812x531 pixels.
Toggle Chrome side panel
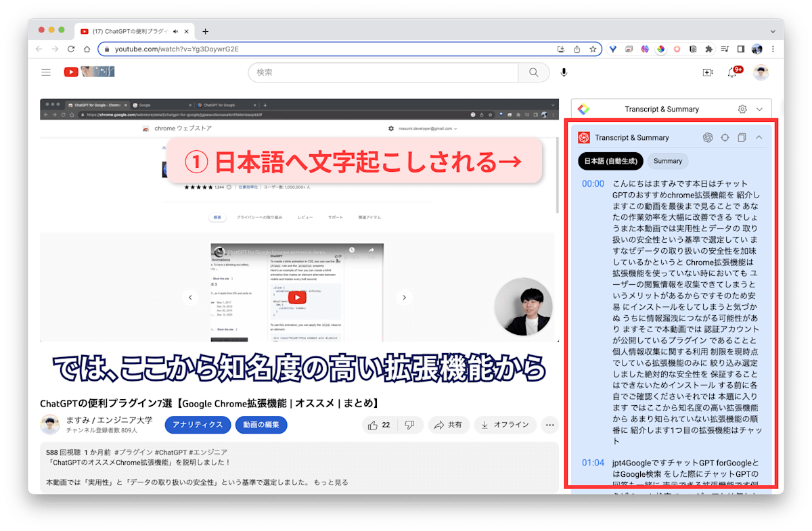tap(741, 49)
